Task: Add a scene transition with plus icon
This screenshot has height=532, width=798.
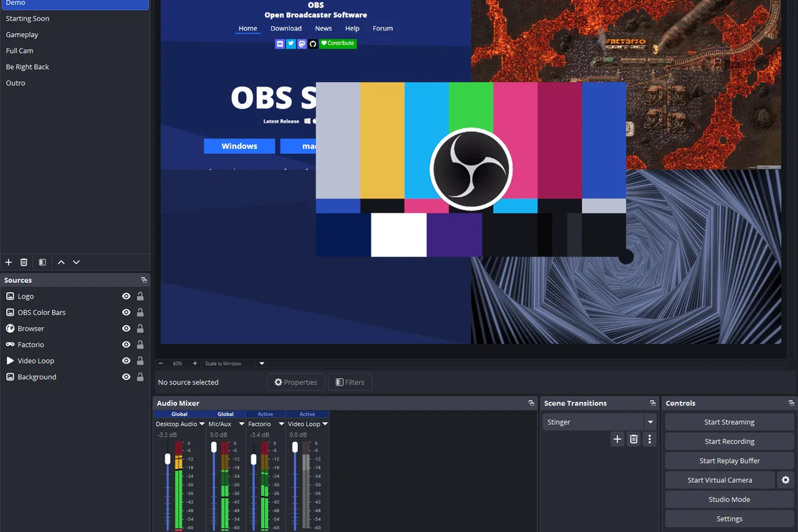Action: tap(617, 439)
